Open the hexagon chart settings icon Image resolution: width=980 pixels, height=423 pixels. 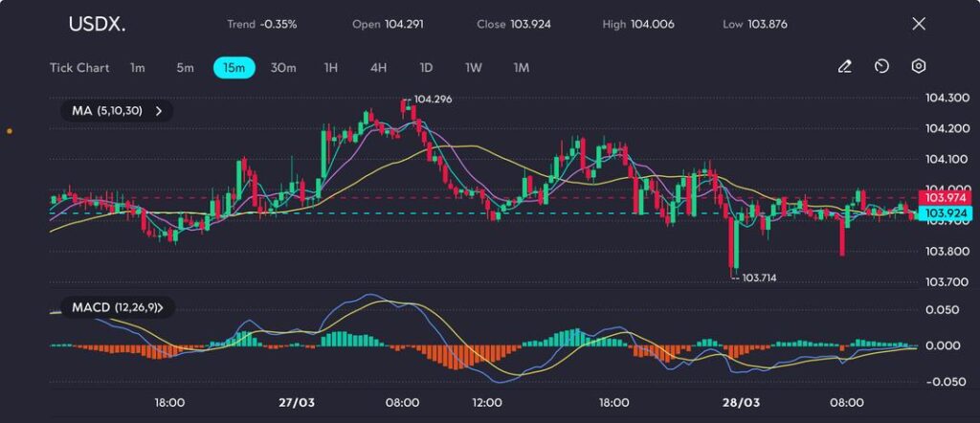click(919, 67)
